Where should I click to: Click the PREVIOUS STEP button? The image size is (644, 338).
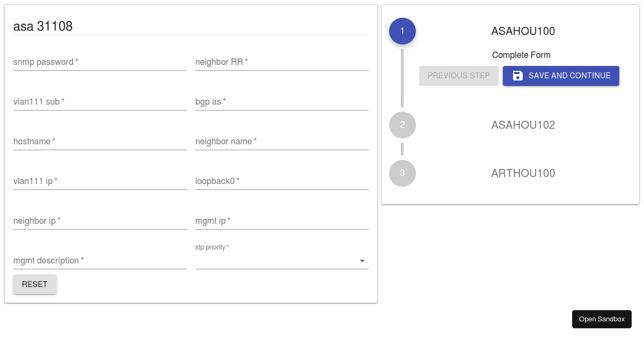click(459, 76)
